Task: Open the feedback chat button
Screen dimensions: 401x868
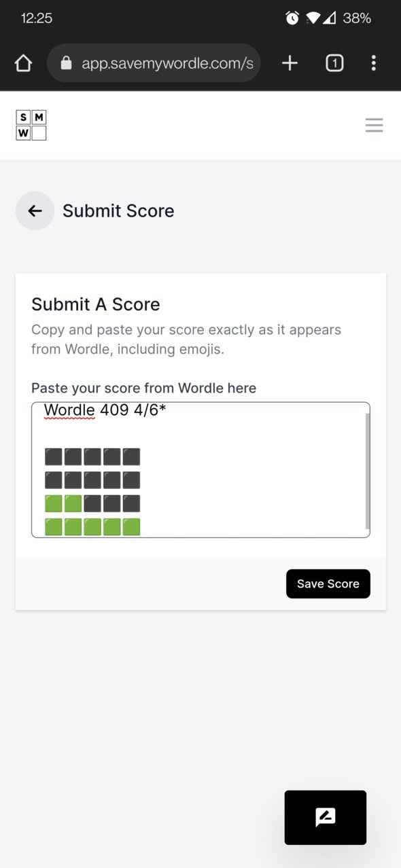Action: 326,818
